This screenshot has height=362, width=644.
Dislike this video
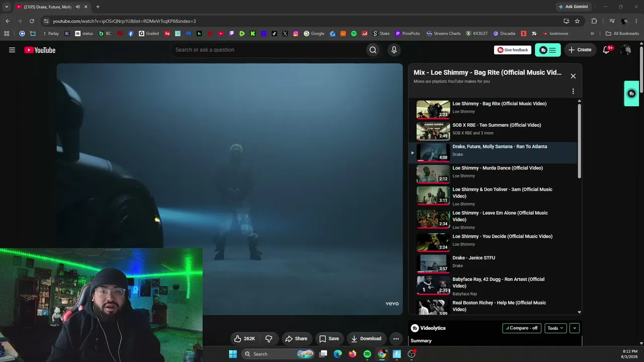coord(269,339)
